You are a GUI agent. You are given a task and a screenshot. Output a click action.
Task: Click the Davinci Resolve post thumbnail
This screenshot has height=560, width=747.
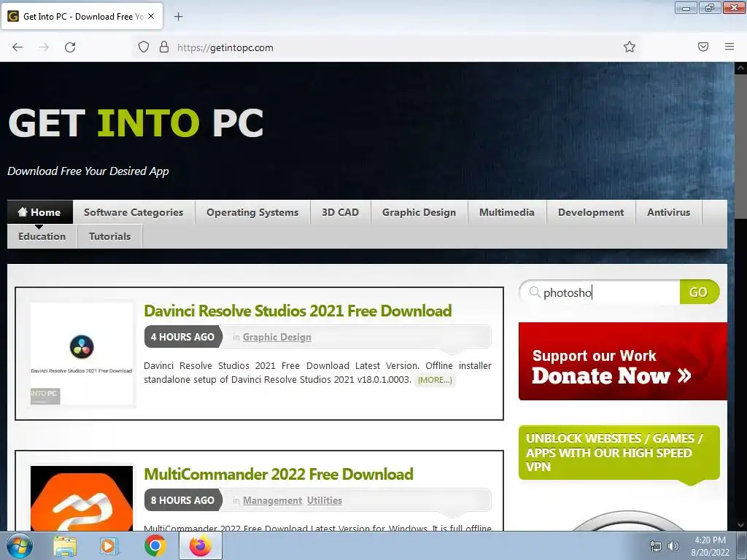coord(82,354)
